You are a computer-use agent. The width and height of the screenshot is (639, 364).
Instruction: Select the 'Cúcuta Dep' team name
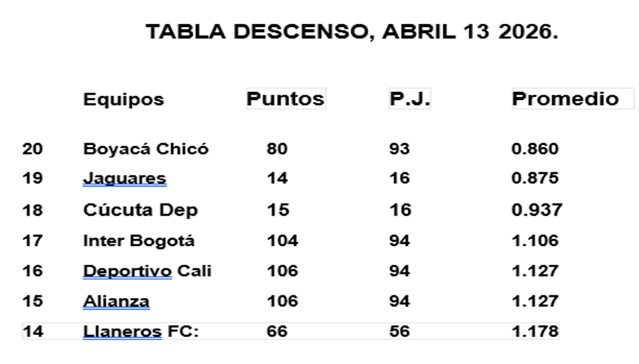[141, 210]
